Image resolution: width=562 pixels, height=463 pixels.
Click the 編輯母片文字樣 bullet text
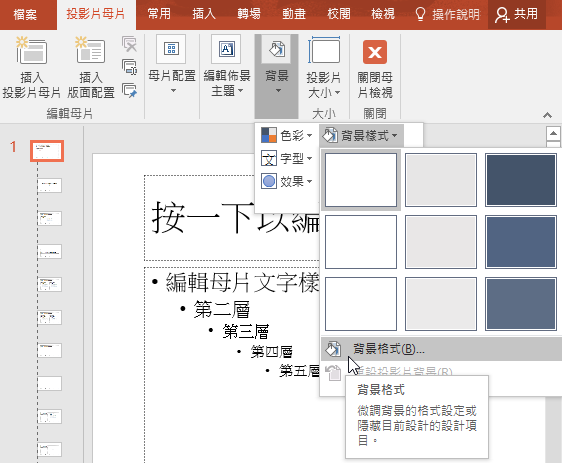pyautogui.click(x=242, y=282)
